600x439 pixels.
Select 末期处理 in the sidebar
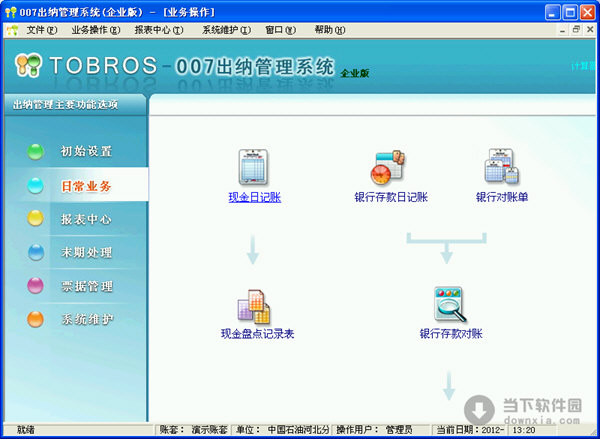(86, 252)
